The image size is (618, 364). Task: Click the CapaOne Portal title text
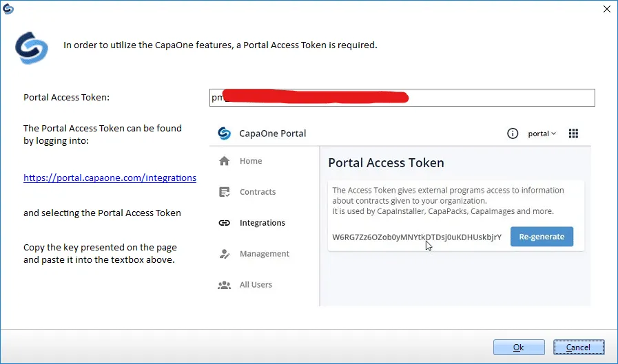[x=272, y=133]
